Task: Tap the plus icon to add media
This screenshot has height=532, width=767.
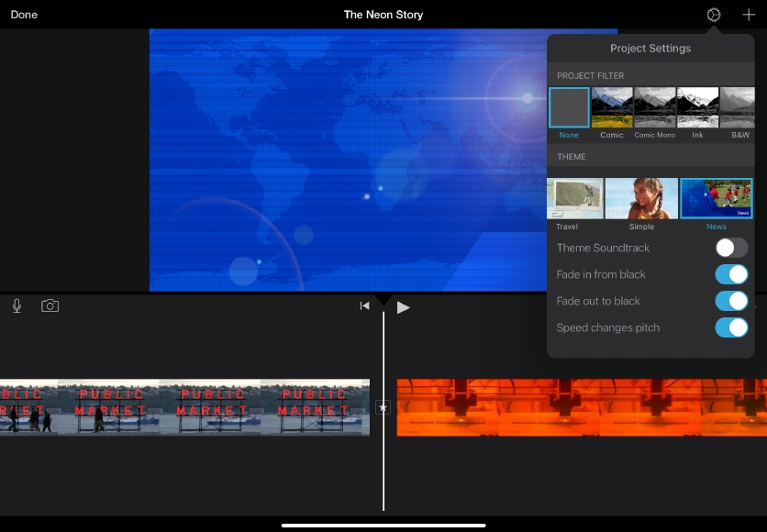Action: point(749,15)
